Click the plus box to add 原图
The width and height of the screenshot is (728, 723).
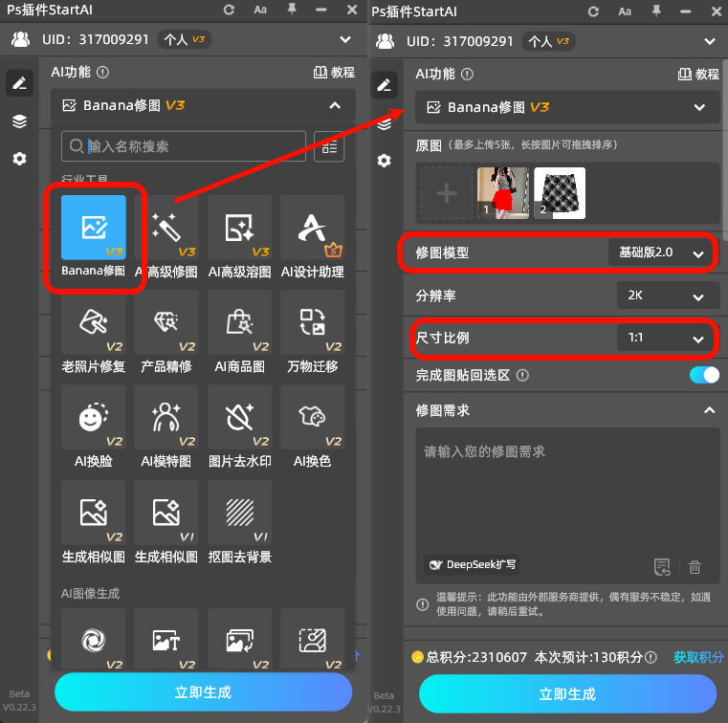pyautogui.click(x=447, y=193)
